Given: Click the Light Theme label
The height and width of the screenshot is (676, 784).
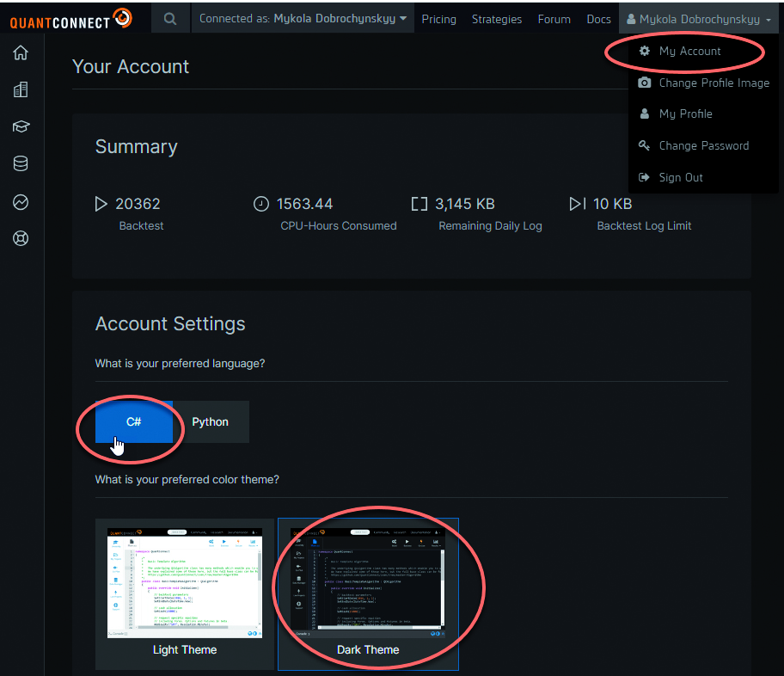Looking at the screenshot, I should (185, 649).
